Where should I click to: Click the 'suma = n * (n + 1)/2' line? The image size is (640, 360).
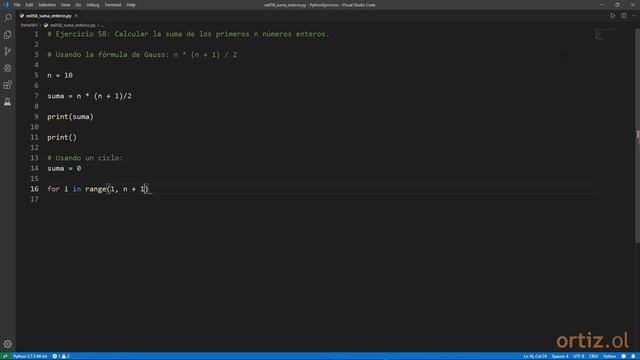pos(89,96)
